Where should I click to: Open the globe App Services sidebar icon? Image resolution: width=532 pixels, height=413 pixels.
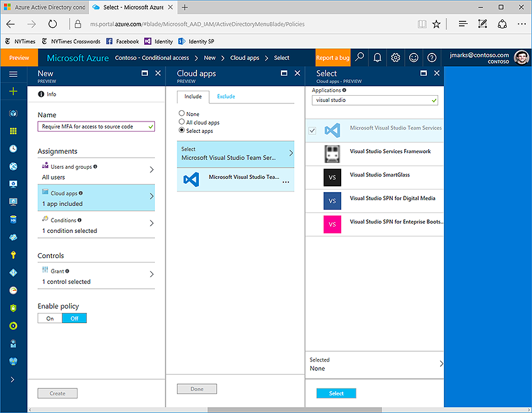pos(13,166)
